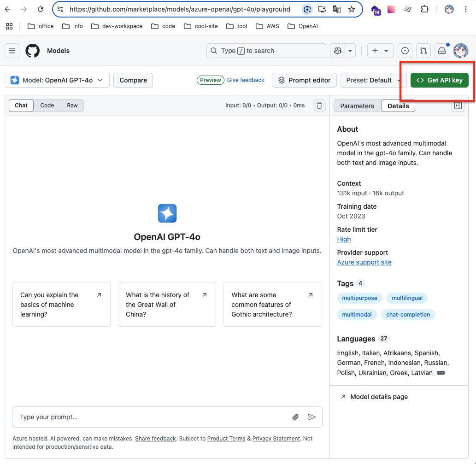The image size is (476, 464).
Task: Switch the panel to Parameters view
Action: point(357,106)
